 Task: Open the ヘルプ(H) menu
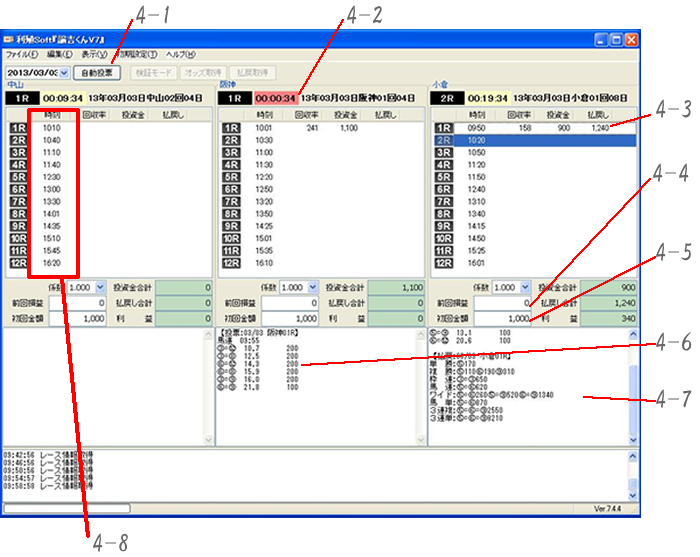[180, 54]
